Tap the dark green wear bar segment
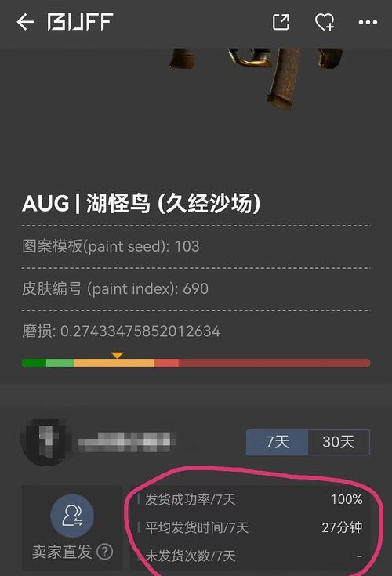The height and width of the screenshot is (576, 392). coord(34,363)
